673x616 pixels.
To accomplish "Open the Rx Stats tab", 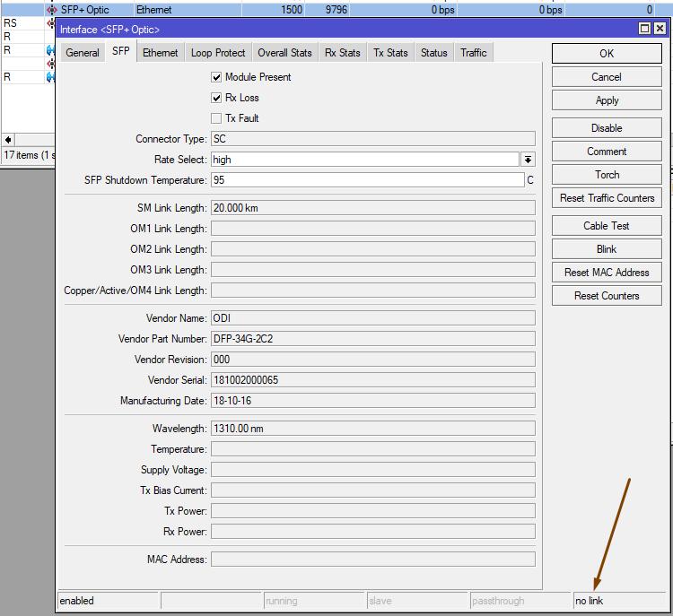I will [343, 53].
